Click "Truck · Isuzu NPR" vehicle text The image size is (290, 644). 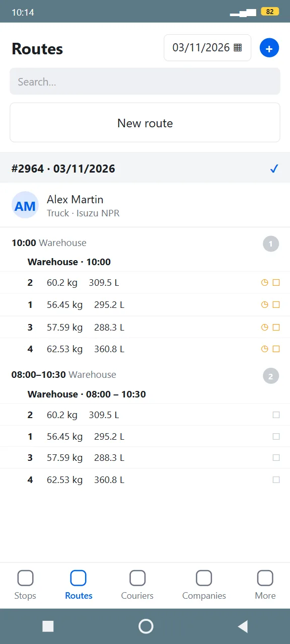(x=83, y=213)
